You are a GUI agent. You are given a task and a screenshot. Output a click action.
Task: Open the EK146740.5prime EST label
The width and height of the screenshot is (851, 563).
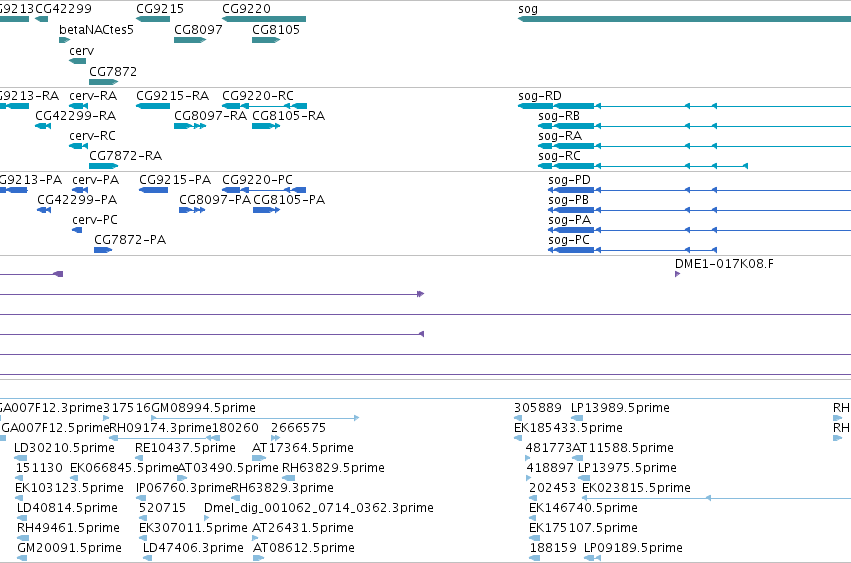(x=583, y=509)
